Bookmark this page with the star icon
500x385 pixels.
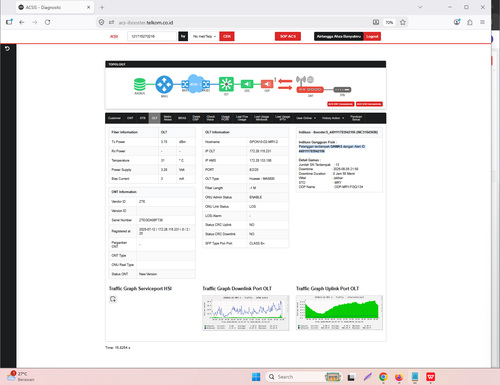coord(403,22)
